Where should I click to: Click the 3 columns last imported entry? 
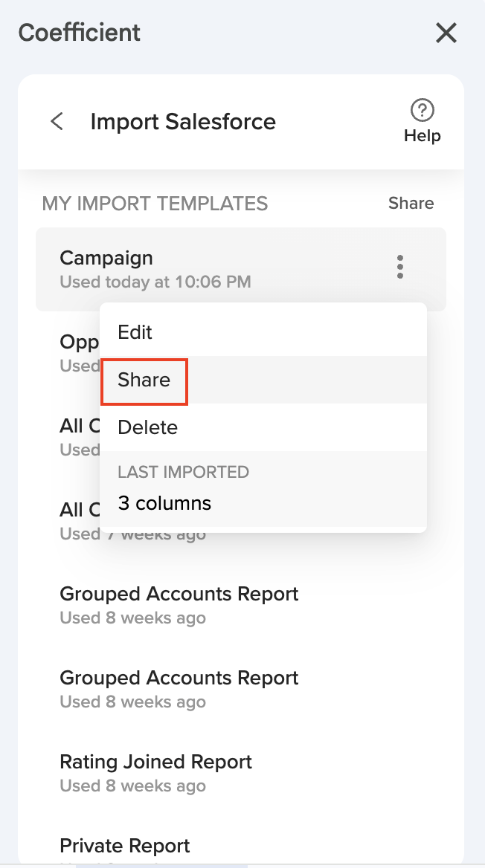click(164, 503)
